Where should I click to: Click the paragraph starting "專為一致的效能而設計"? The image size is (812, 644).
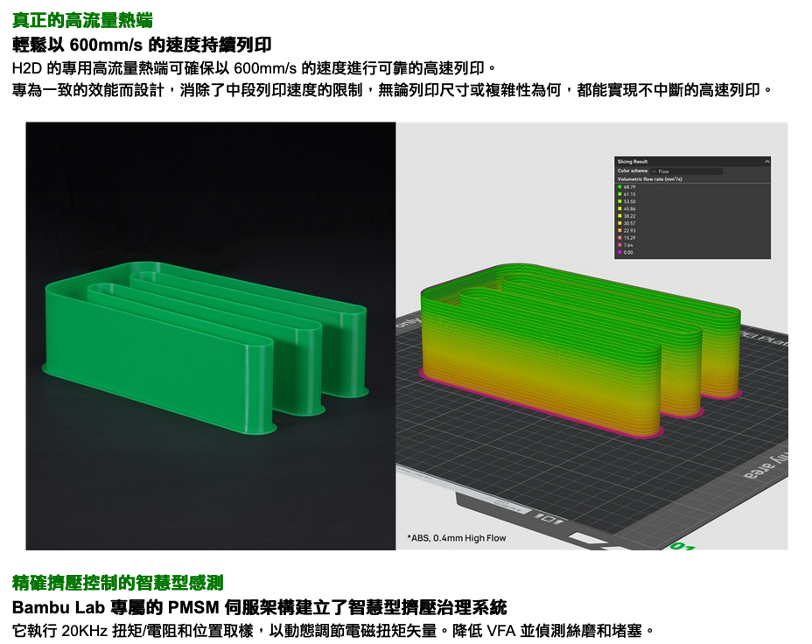pyautogui.click(x=392, y=90)
